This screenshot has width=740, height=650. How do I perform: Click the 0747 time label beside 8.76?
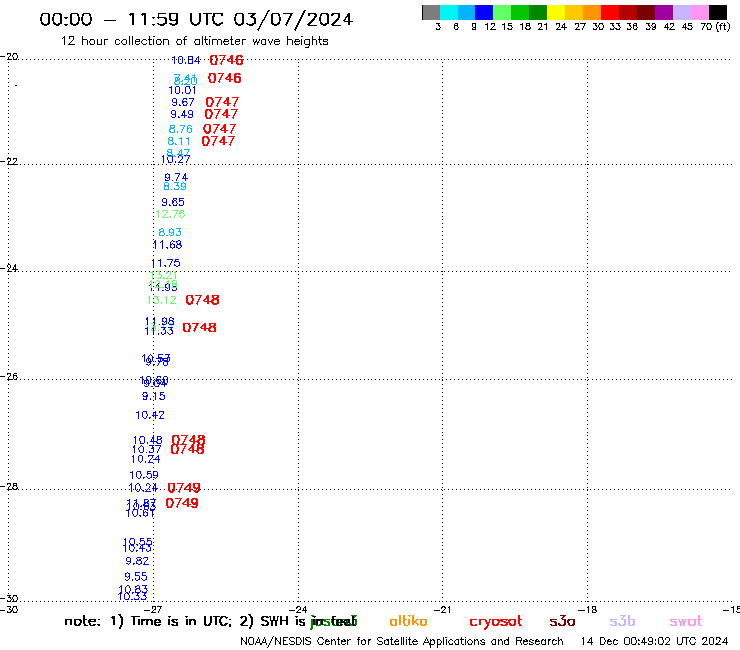tap(219, 129)
